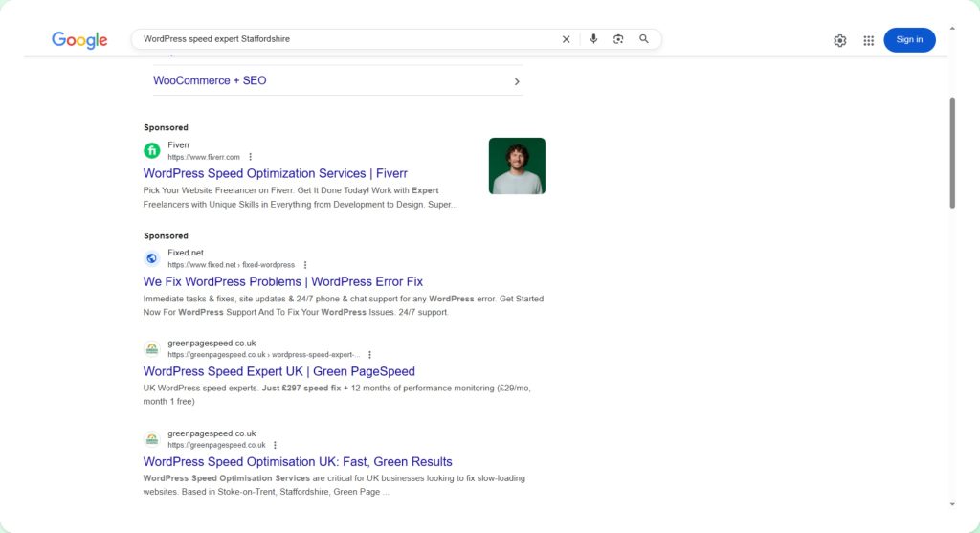The height and width of the screenshot is (533, 980).
Task: Open the three-dot menu beside fixed.net URL
Action: pos(305,265)
